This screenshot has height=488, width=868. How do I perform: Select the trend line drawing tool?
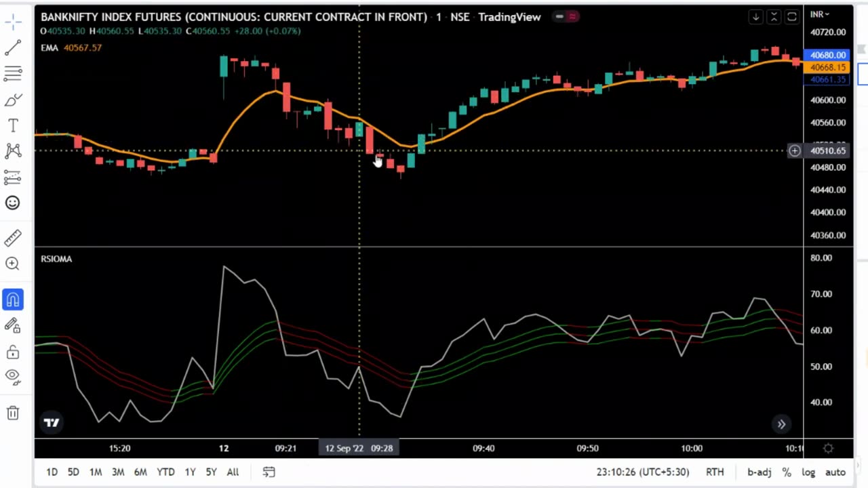point(13,47)
